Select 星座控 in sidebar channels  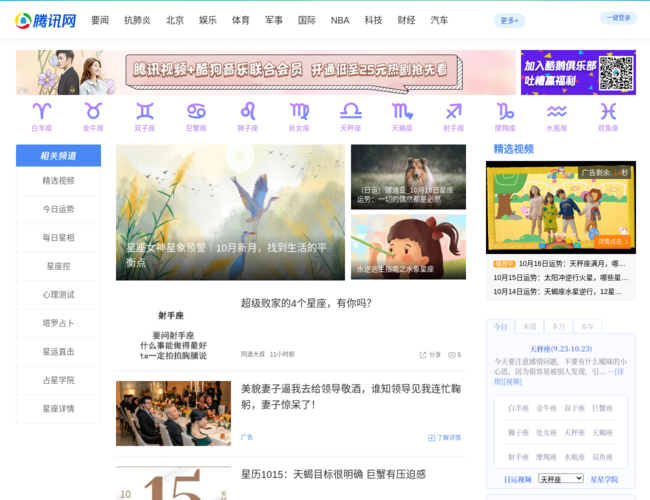pyautogui.click(x=58, y=266)
